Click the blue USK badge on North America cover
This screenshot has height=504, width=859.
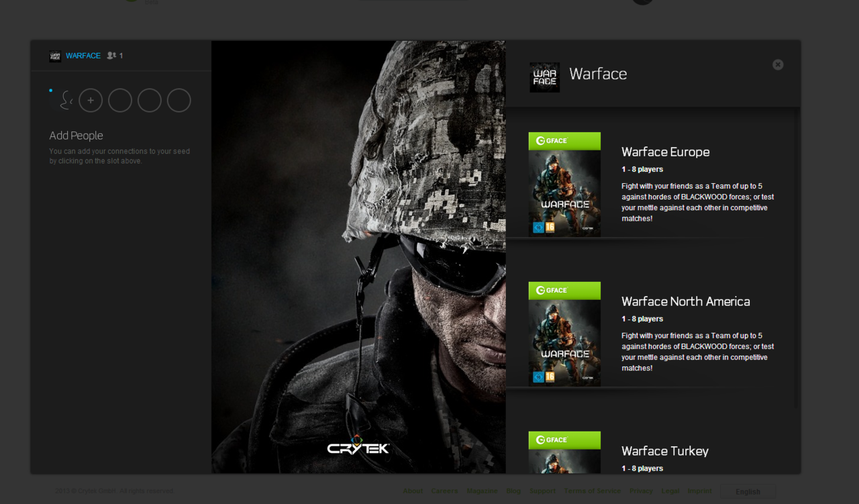tap(538, 377)
